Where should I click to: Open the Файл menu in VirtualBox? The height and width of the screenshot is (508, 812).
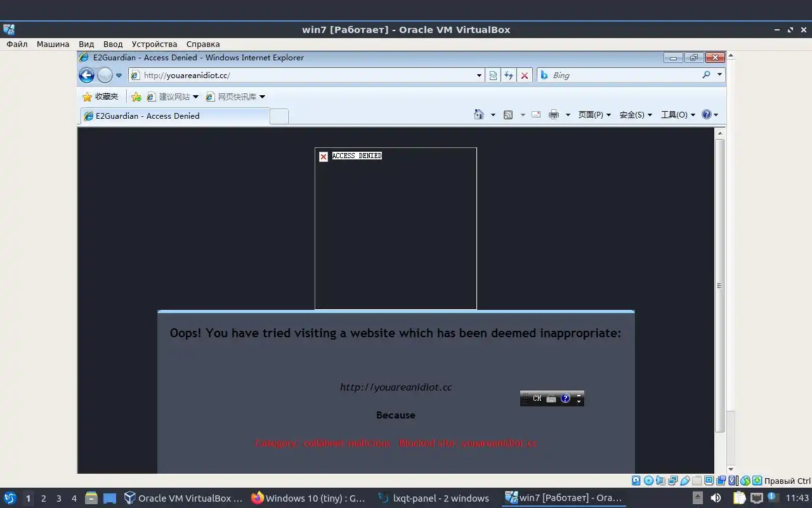tap(17, 44)
